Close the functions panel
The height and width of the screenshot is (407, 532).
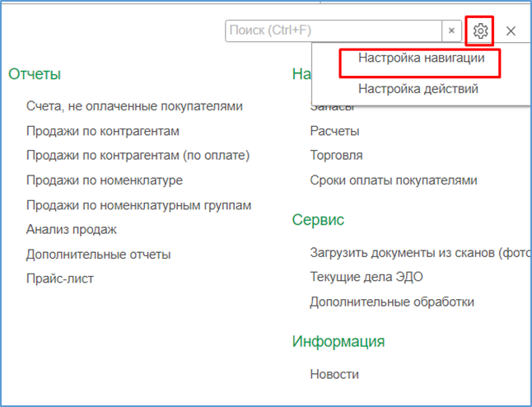pos(511,30)
